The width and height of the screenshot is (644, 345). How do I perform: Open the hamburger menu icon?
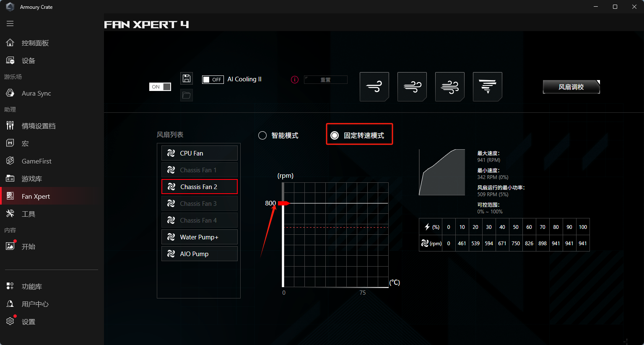point(10,23)
